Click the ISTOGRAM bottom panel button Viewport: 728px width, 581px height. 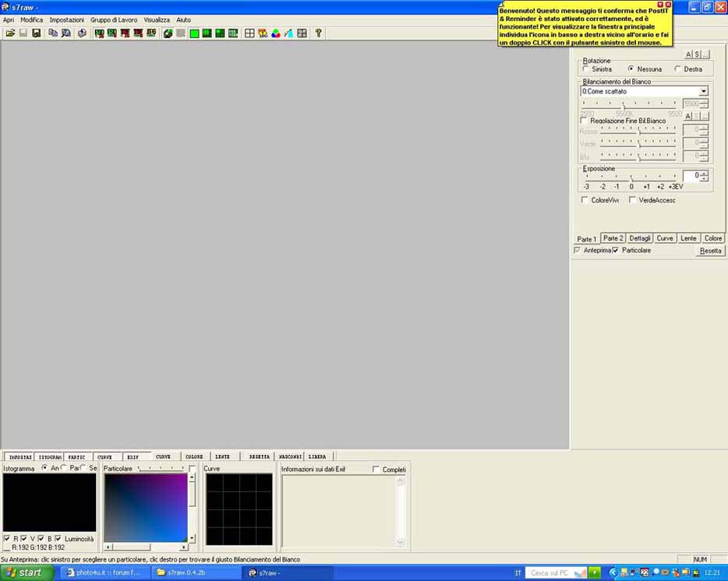click(50, 457)
